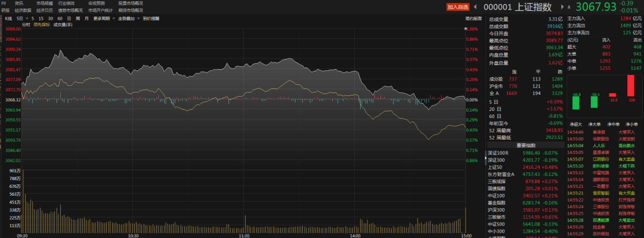This screenshot has height=238, width=644.
Task: Open the 研报 research reports menu
Action: tap(5, 10)
